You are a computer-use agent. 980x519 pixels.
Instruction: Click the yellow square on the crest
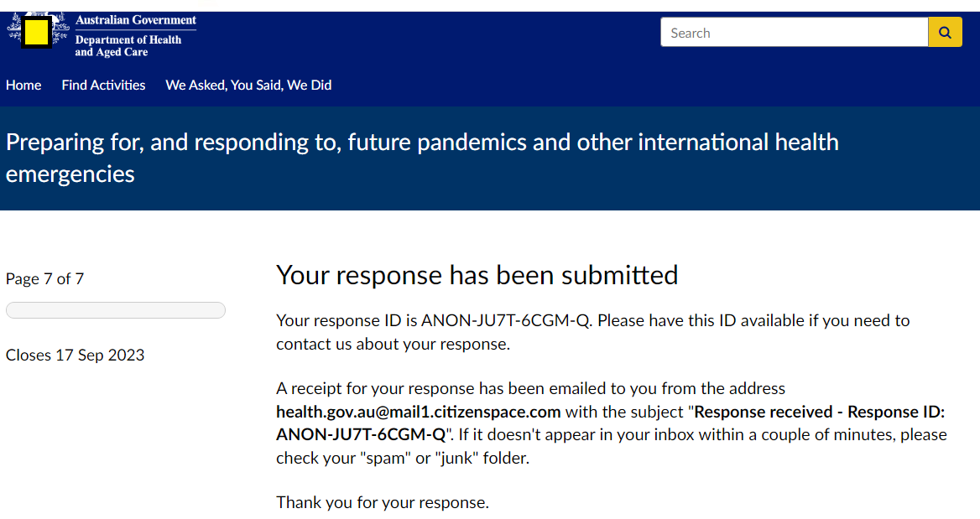click(x=36, y=33)
